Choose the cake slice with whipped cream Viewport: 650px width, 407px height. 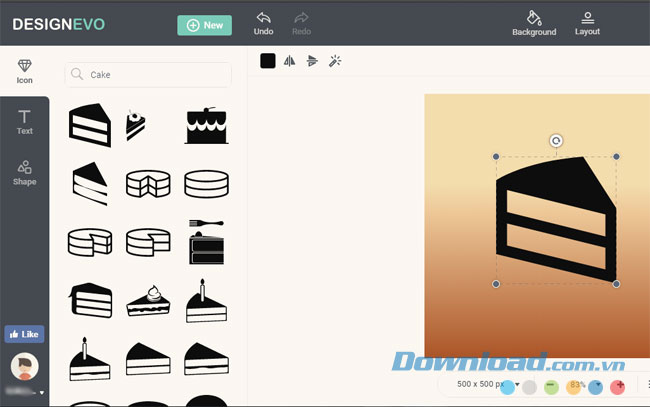[147, 297]
